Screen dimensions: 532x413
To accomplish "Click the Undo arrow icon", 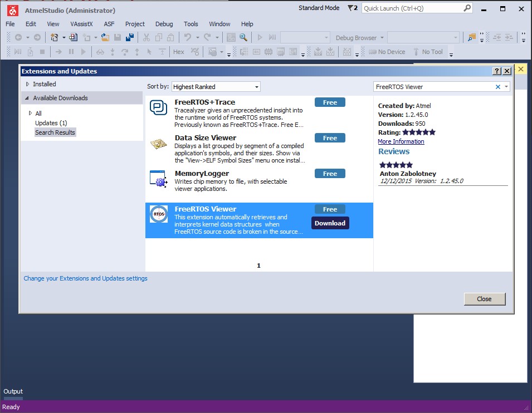I will (188, 38).
